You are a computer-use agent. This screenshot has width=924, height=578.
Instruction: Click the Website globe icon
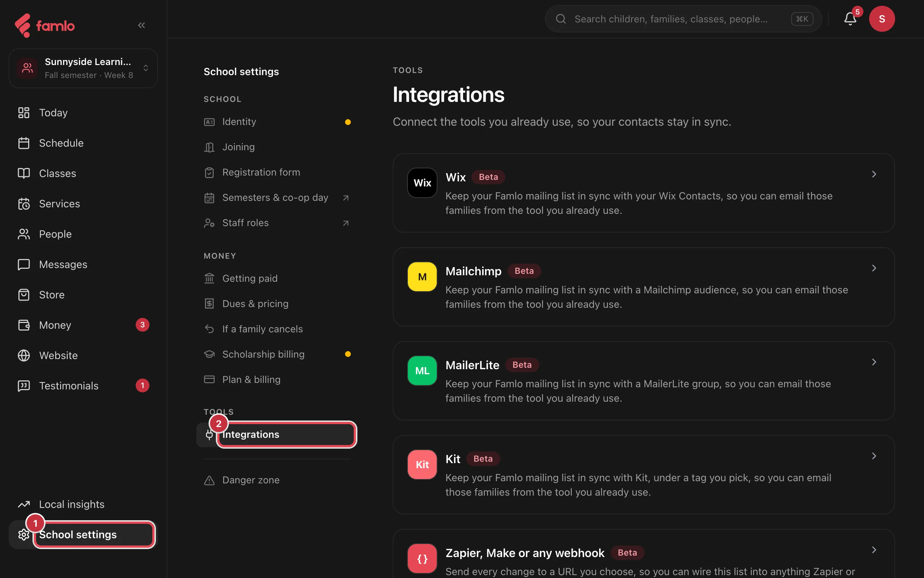point(24,355)
